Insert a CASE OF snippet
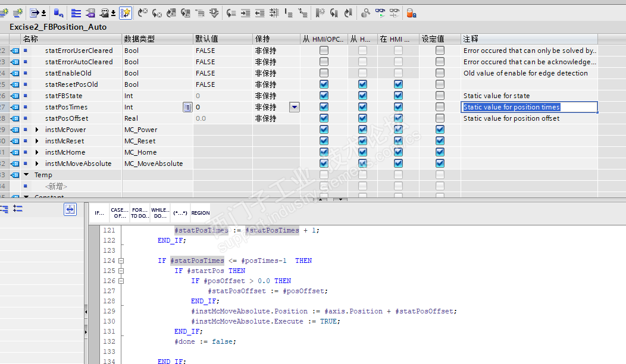This screenshot has height=364, width=626. 120,212
